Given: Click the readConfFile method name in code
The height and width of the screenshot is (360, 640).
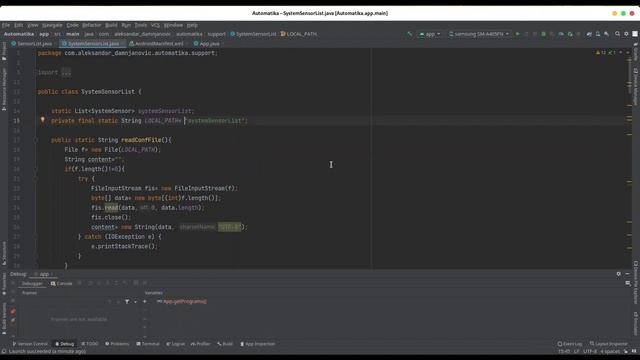Looking at the screenshot, I should 141,140.
